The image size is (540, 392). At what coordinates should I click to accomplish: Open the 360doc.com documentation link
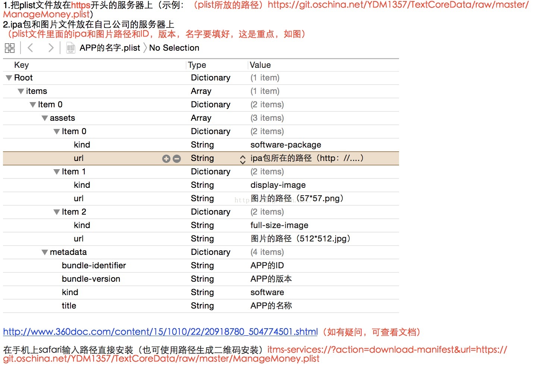point(160,332)
